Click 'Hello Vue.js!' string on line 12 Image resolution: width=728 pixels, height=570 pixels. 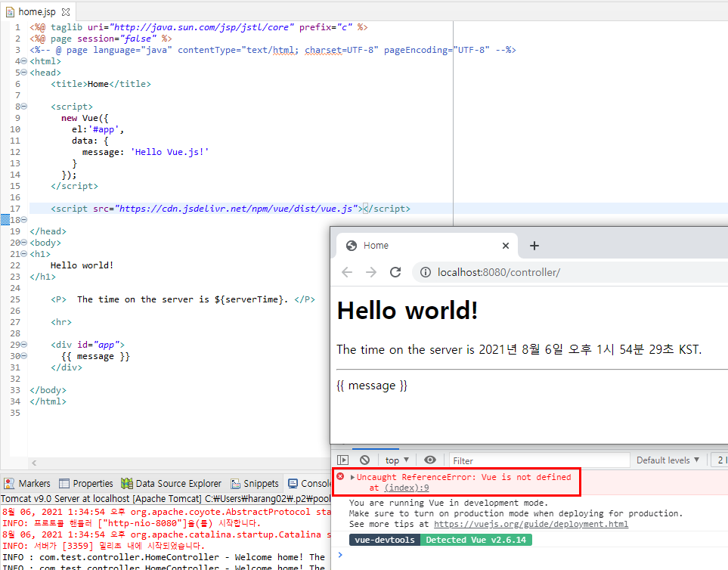pos(170,152)
